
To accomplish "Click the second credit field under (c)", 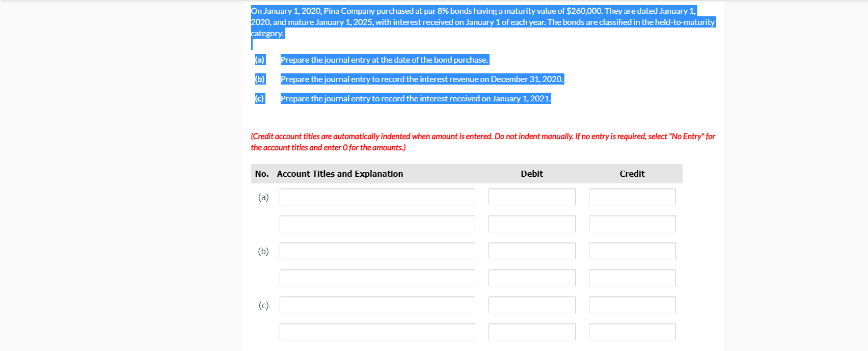I will pos(632,332).
